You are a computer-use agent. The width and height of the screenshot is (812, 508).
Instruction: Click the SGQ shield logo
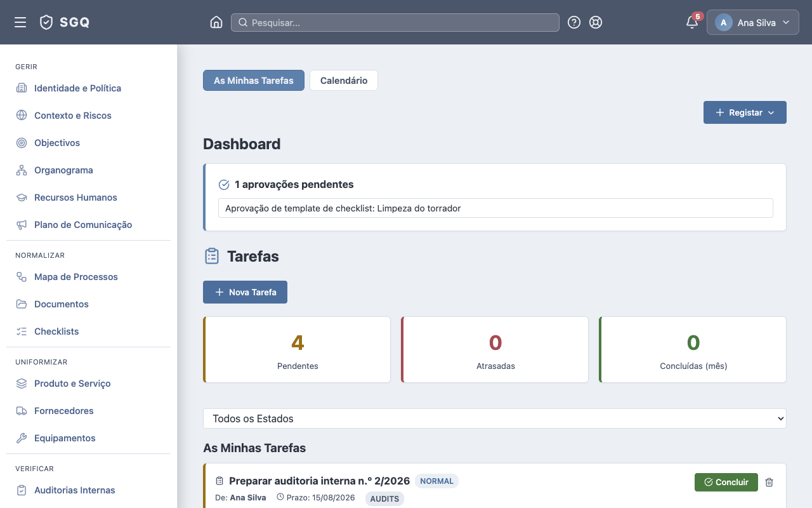tap(46, 22)
